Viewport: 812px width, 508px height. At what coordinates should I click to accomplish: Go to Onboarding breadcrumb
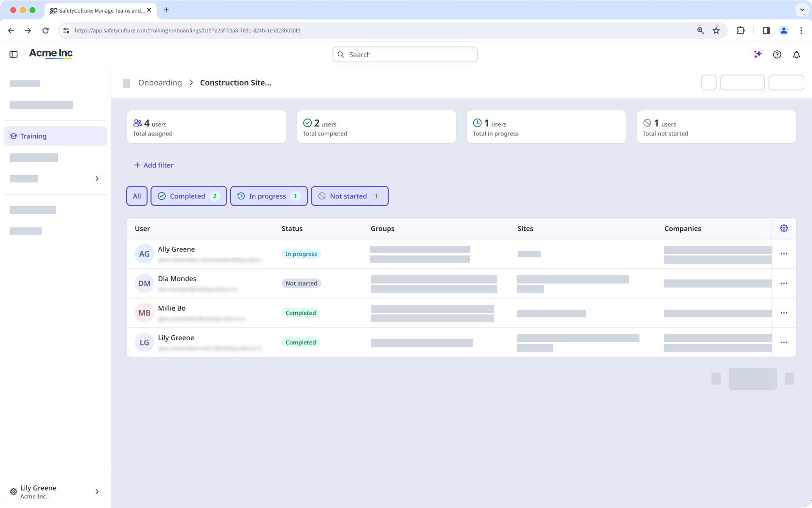[160, 83]
